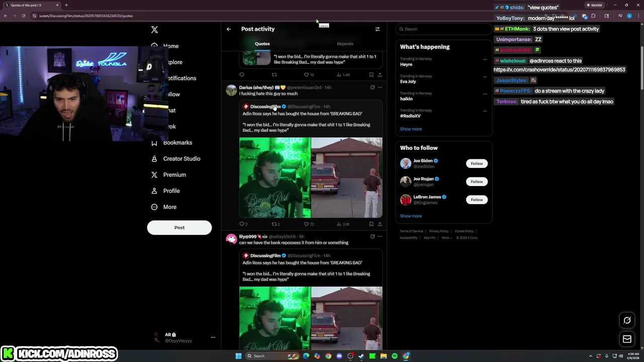Viewport: 644px width, 362px height.
Task: Open Bookmarks in the sidebar
Action: pyautogui.click(x=172, y=143)
